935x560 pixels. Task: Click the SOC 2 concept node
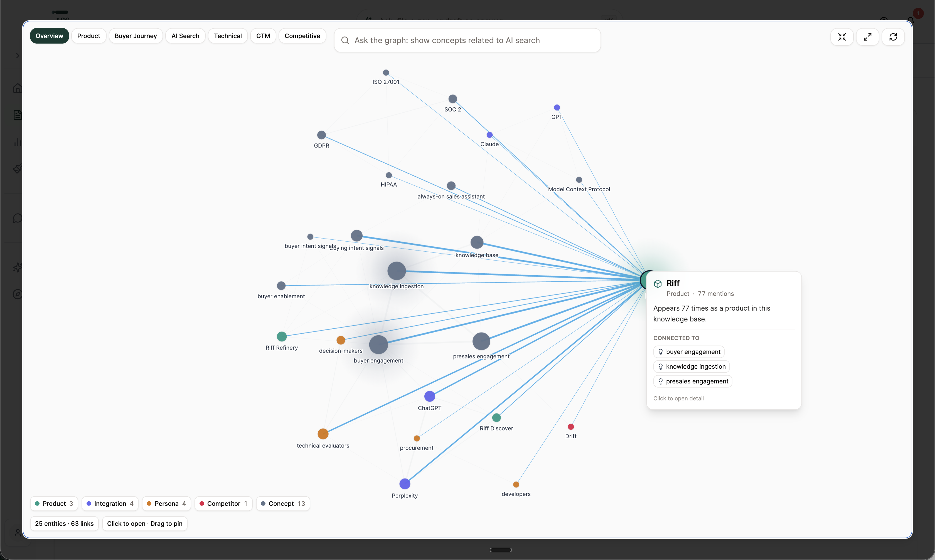[x=453, y=99]
